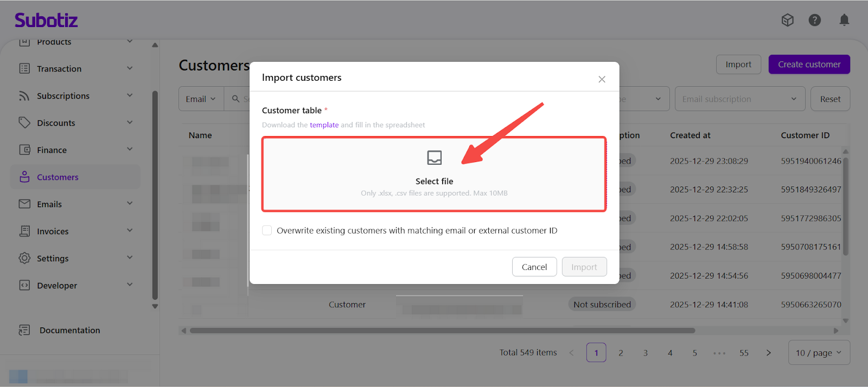868x387 pixels.
Task: Go to page 3 in pagination
Action: (646, 353)
